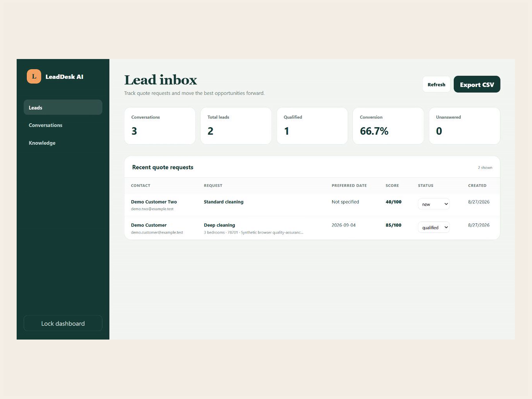The height and width of the screenshot is (399, 532).
Task: Click the 2026-09-04 preferred date
Action: tap(343, 225)
